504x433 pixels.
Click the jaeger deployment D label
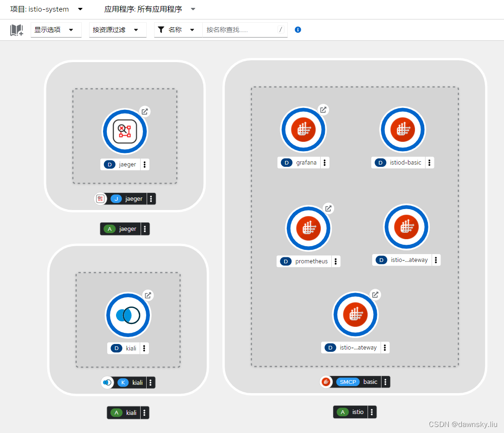click(121, 164)
